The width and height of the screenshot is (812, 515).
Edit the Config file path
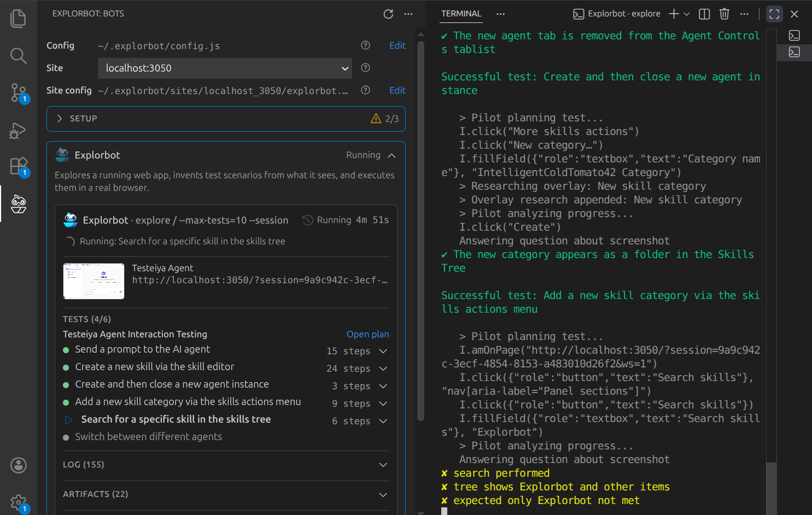tap(398, 45)
